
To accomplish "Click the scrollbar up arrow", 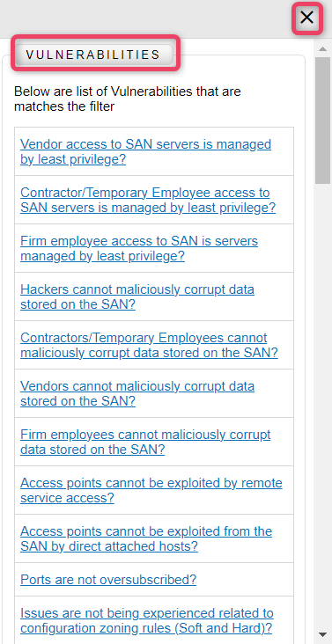I will pos(323,49).
